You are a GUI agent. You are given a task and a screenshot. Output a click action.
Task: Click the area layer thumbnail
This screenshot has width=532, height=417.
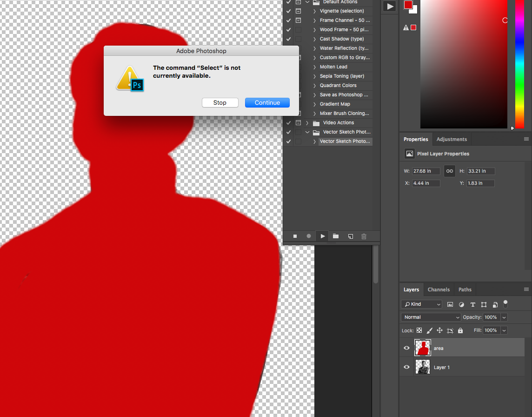click(x=423, y=348)
